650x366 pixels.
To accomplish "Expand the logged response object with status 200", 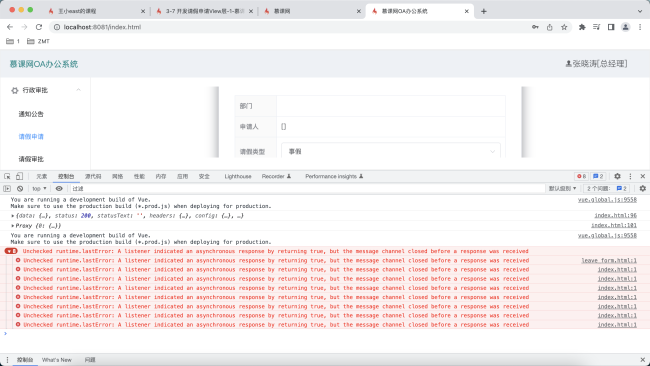I will click(13, 216).
